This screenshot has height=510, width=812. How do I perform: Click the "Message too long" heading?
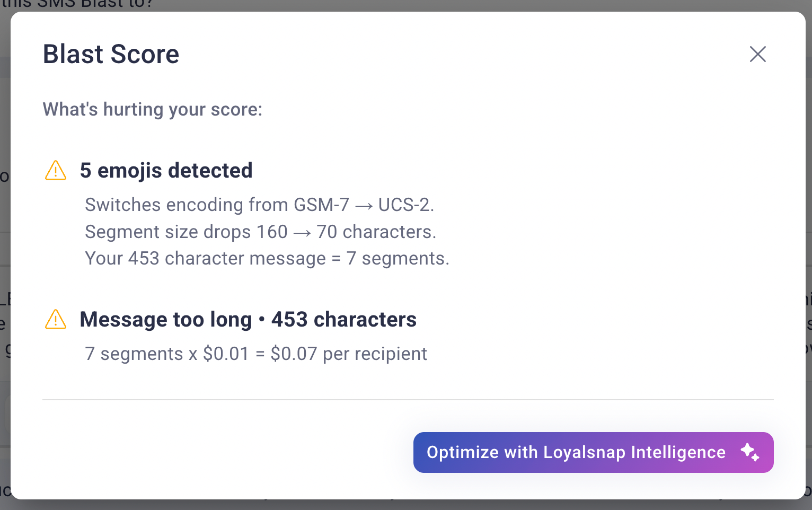click(166, 320)
